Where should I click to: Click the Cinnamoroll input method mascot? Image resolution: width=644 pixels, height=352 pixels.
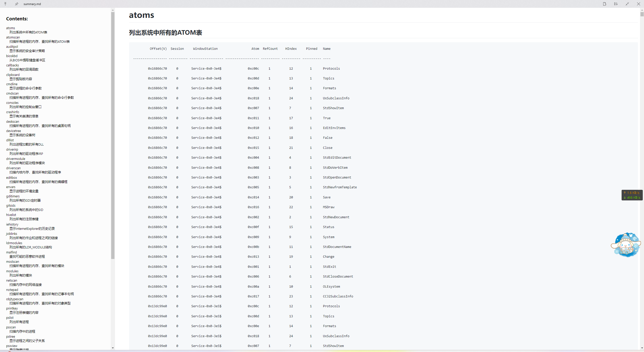click(626, 245)
